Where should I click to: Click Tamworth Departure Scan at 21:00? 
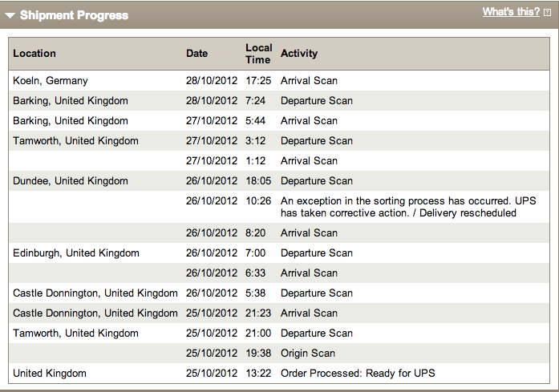[279, 333]
